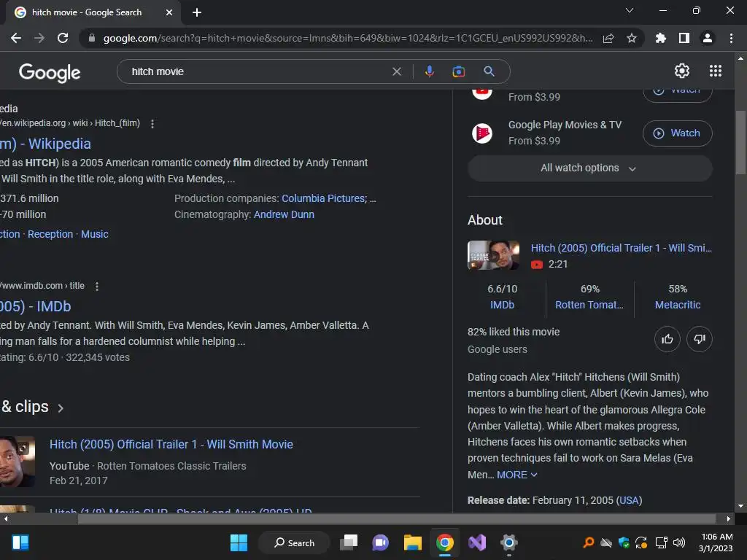Open Hitch Official Trailer 1 video result
This screenshot has width=747, height=560.
click(171, 444)
